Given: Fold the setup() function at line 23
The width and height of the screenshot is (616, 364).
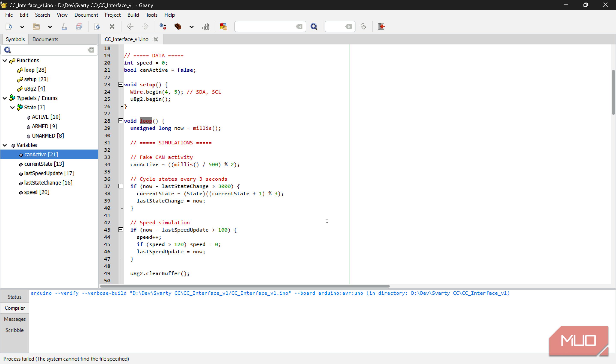Looking at the screenshot, I should [121, 85].
